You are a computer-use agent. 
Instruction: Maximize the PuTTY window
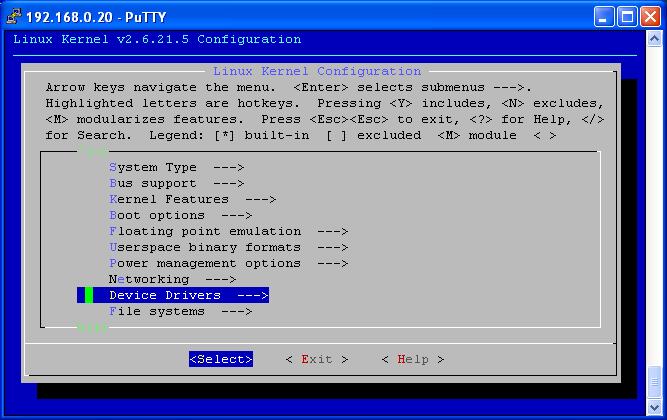[627, 17]
